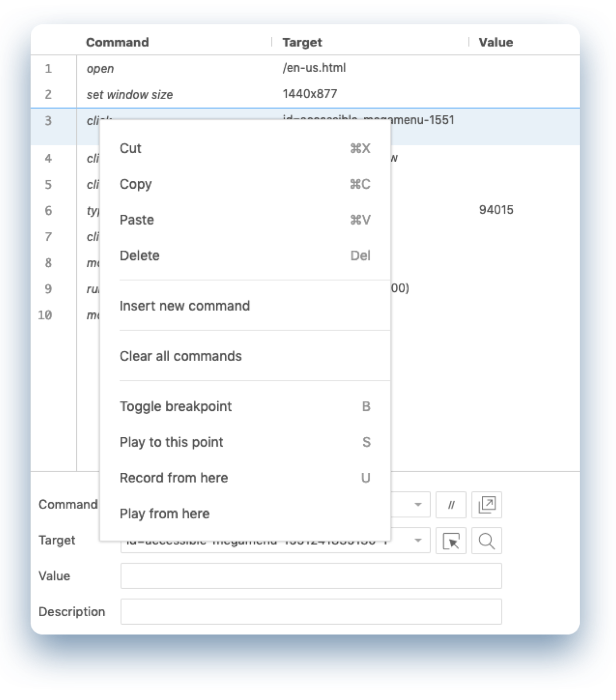The image size is (616, 700).
Task: Select the 'open' command in row 1
Action: [100, 69]
